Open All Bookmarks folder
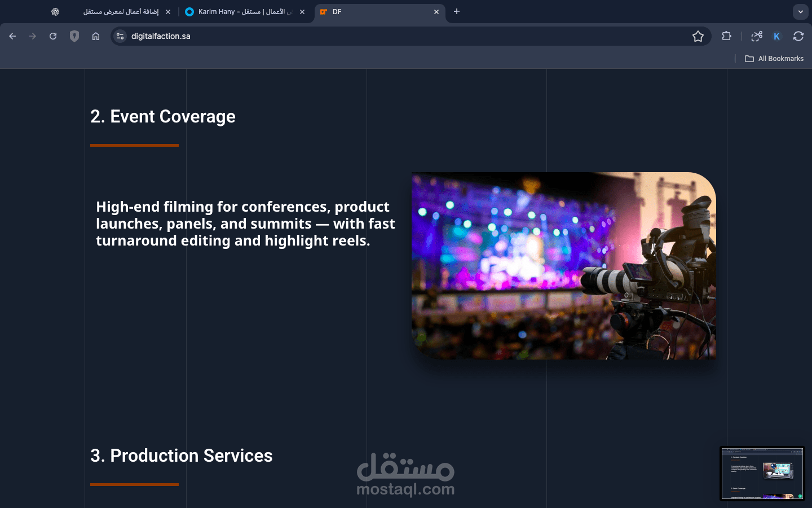Screen dimensions: 812x508 (774, 59)
